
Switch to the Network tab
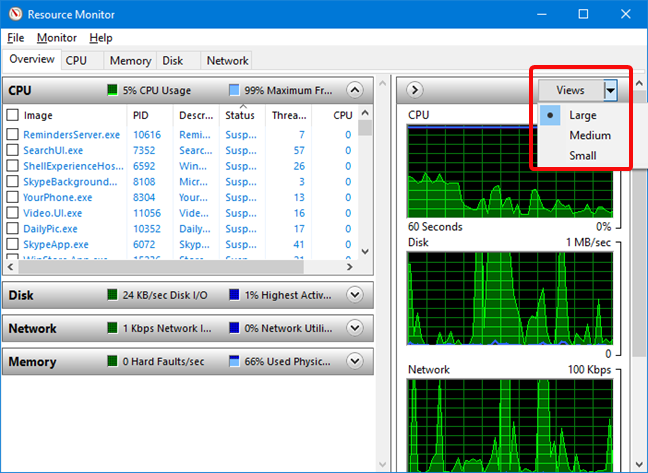click(227, 60)
